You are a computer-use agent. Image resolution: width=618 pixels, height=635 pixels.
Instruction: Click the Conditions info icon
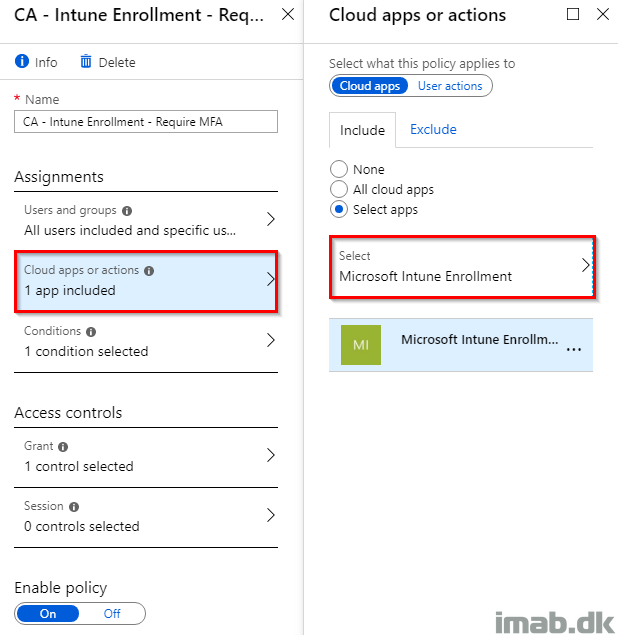[91, 332]
